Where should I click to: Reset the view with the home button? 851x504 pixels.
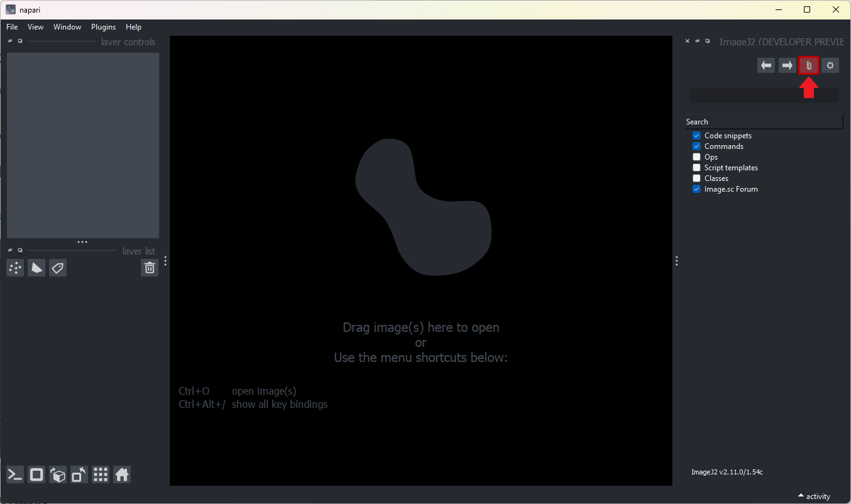pyautogui.click(x=122, y=474)
